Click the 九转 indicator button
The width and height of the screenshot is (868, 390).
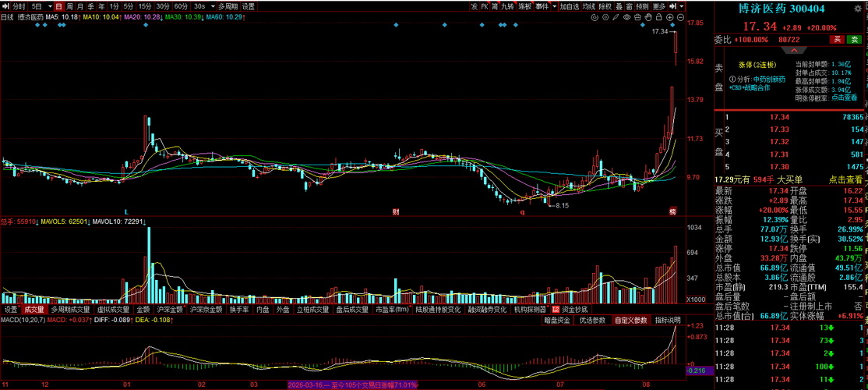(x=507, y=7)
